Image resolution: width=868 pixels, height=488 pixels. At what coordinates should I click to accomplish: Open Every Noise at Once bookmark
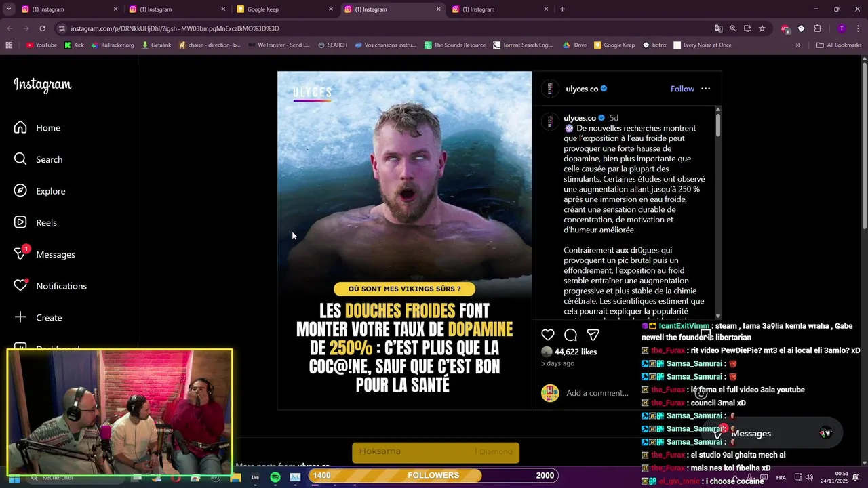(x=703, y=45)
